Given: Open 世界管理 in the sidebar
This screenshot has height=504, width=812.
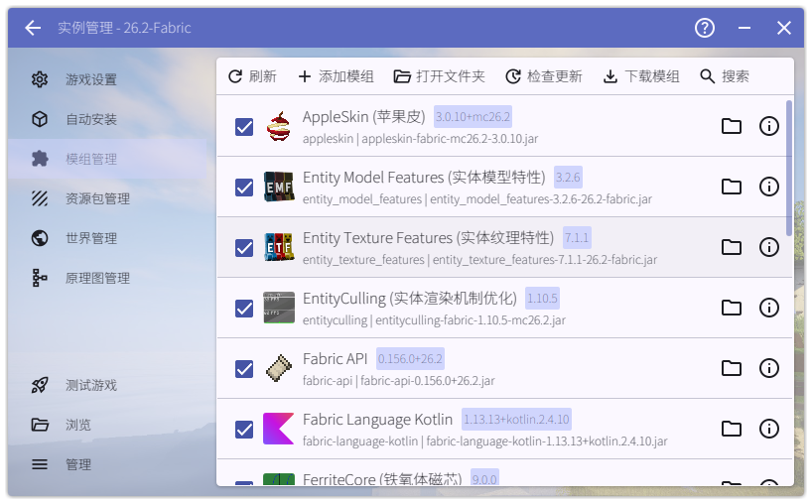Looking at the screenshot, I should pos(107,238).
